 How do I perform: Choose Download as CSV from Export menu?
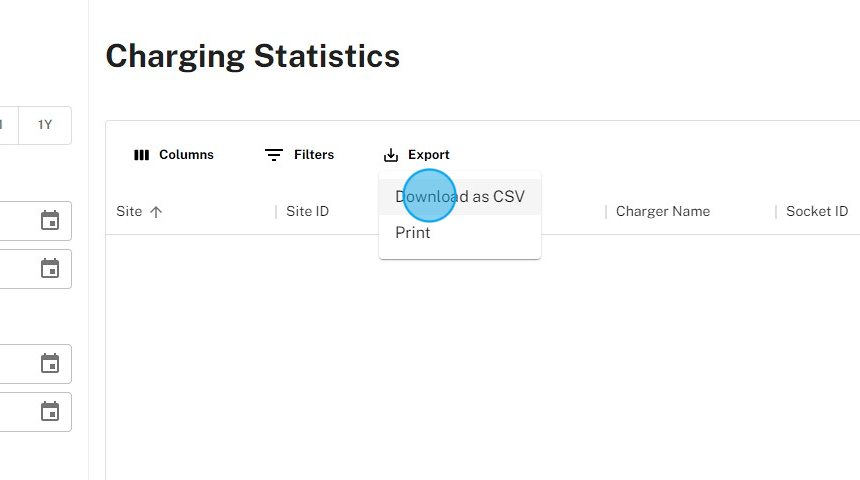[460, 197]
